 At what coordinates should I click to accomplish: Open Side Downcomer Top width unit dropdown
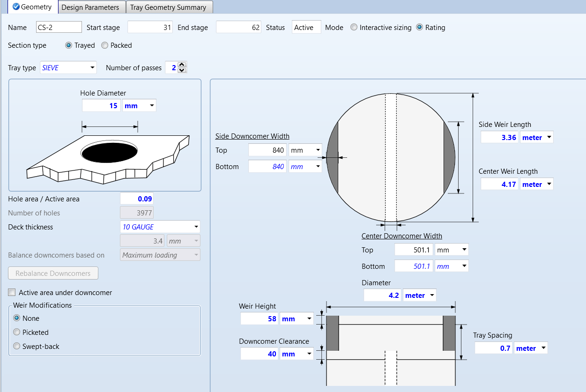click(305, 150)
